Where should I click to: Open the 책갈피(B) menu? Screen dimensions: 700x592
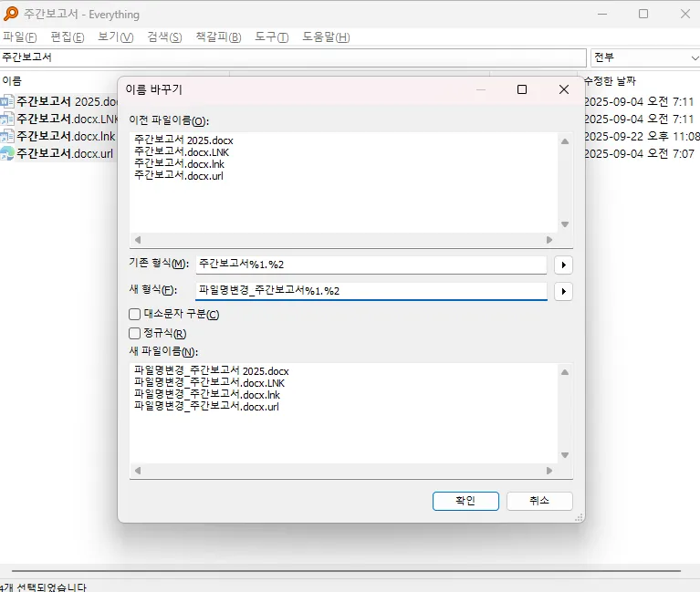point(218,37)
